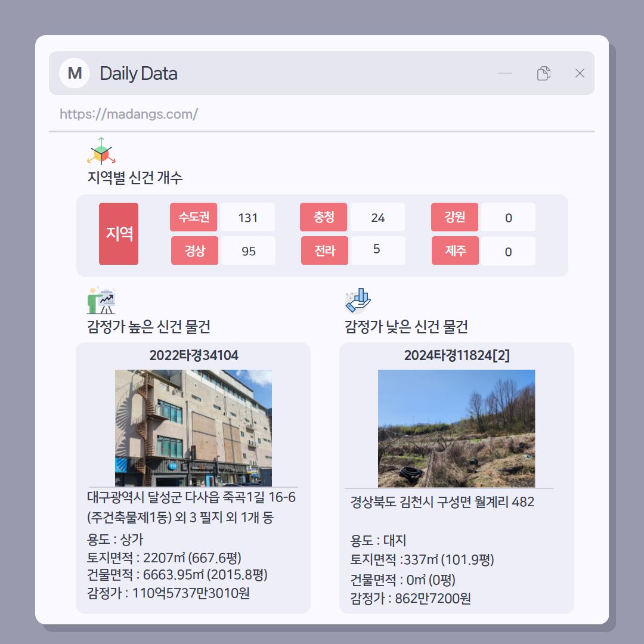
Task: Click the 용도 : 상가 line
Action: pyautogui.click(x=115, y=539)
